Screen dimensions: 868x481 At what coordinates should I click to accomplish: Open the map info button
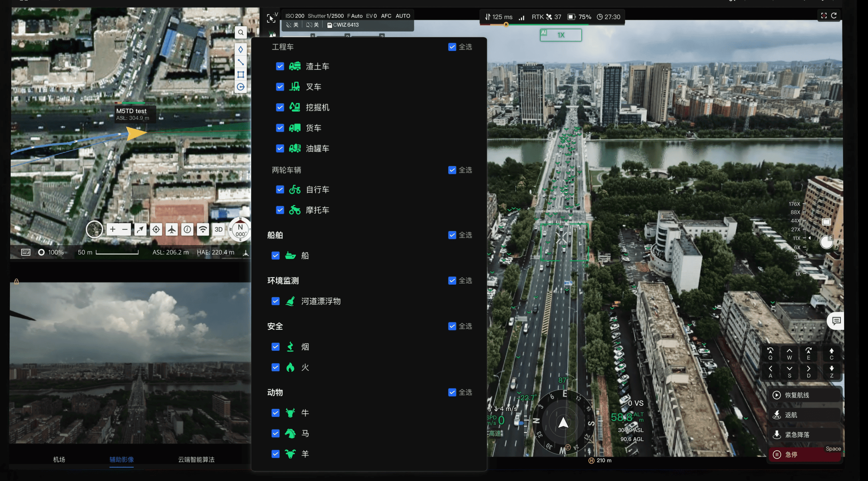(187, 229)
